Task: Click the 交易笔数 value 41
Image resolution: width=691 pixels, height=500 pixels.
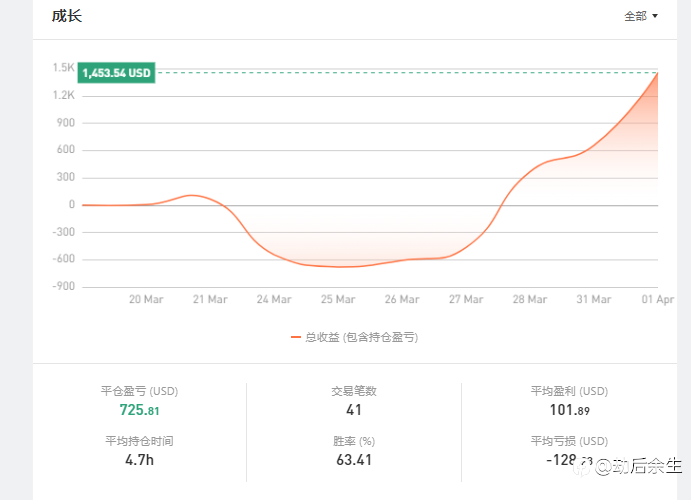Action: click(x=353, y=410)
